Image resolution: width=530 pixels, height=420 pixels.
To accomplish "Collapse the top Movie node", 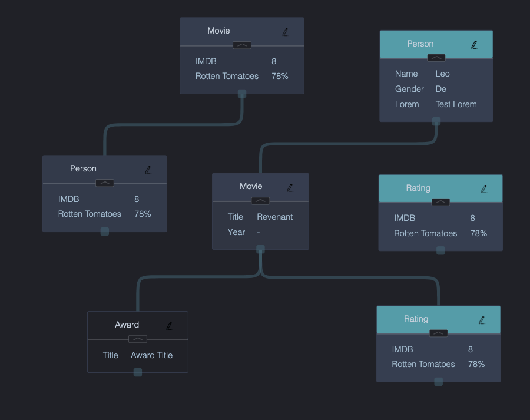I will pos(241,45).
